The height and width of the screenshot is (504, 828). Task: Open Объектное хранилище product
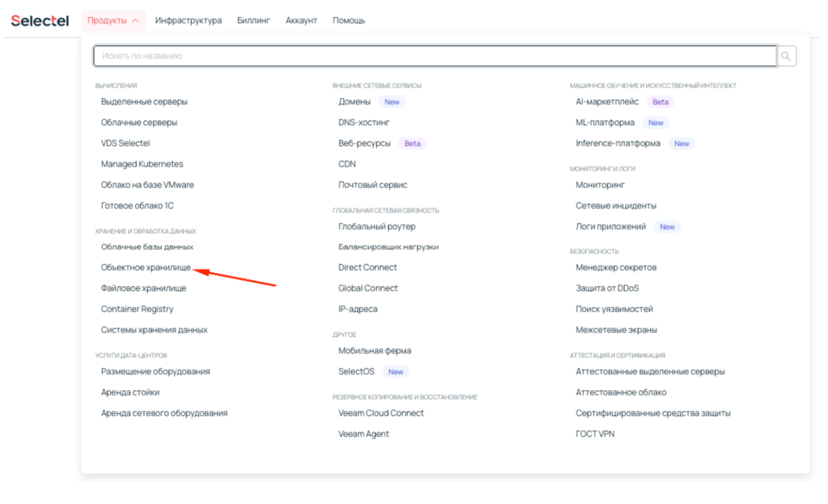pyautogui.click(x=146, y=267)
